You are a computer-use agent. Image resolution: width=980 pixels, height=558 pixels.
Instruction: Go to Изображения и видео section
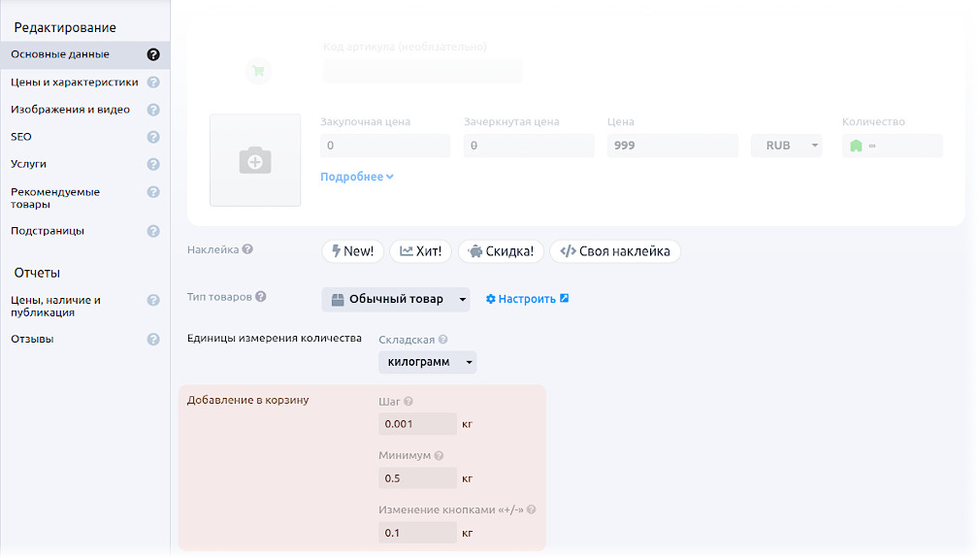click(x=70, y=110)
